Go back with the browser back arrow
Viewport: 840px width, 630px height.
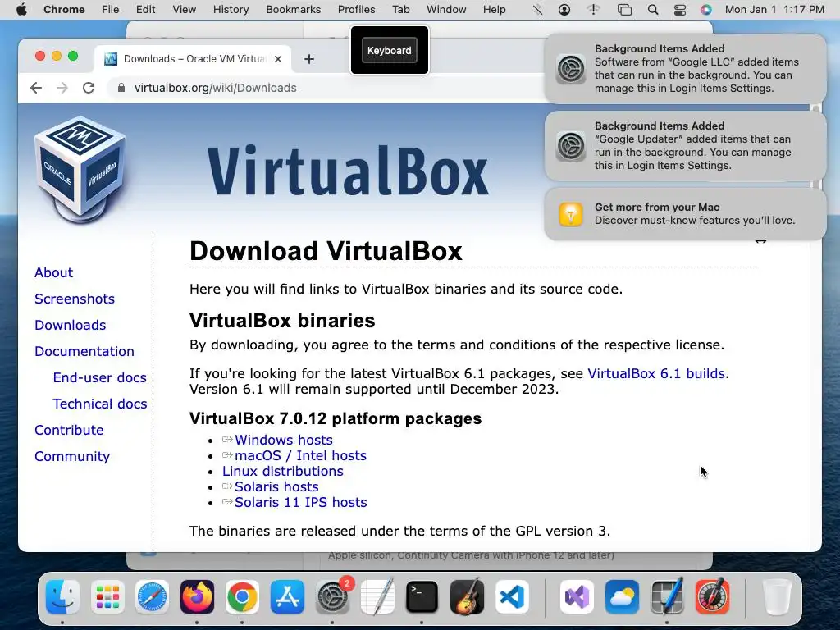click(36, 88)
